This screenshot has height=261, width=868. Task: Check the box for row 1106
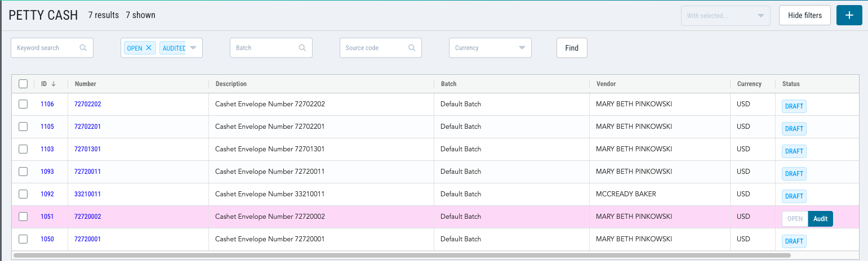coord(23,104)
